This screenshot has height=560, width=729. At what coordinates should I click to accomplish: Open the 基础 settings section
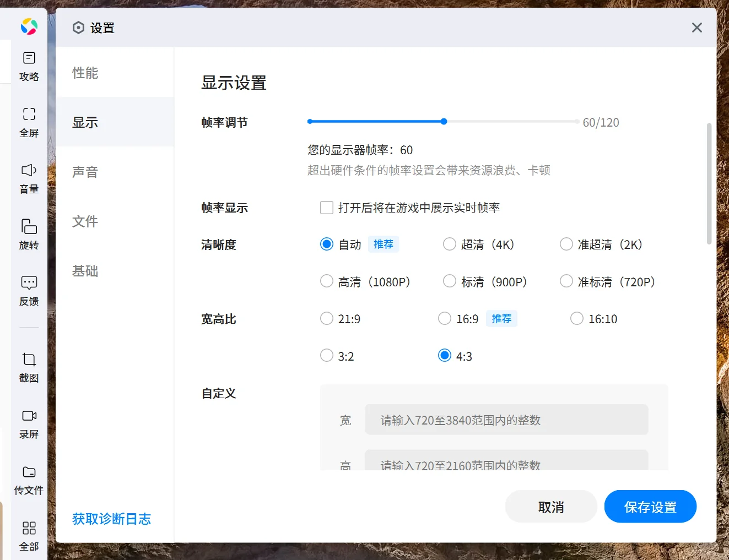coord(85,271)
